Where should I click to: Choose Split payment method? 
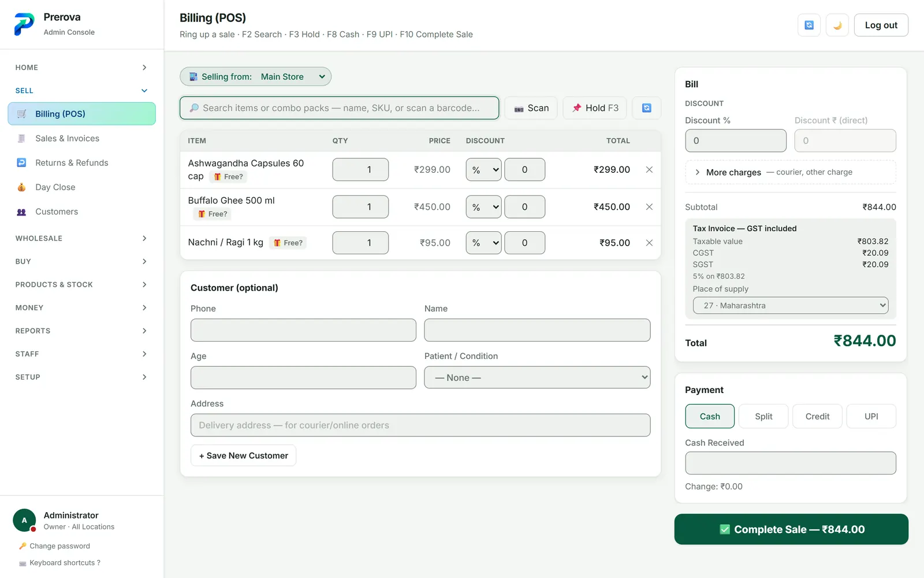point(763,416)
